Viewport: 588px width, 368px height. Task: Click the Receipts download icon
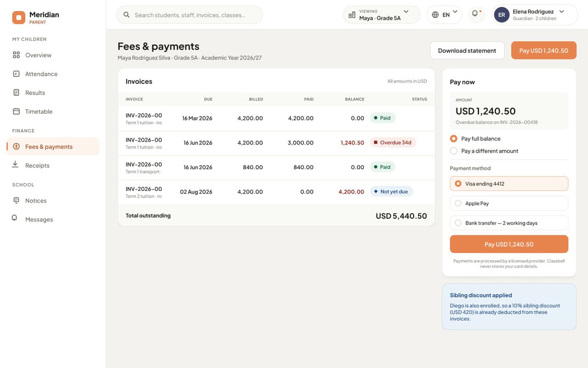point(16,165)
